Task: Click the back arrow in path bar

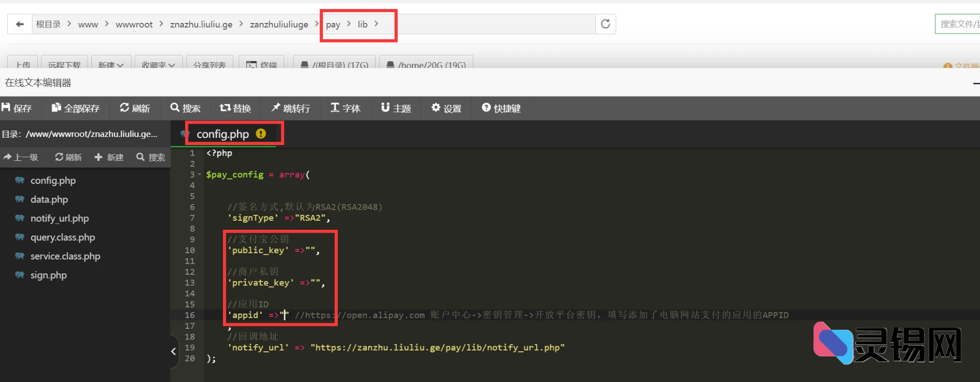Action: tap(20, 24)
